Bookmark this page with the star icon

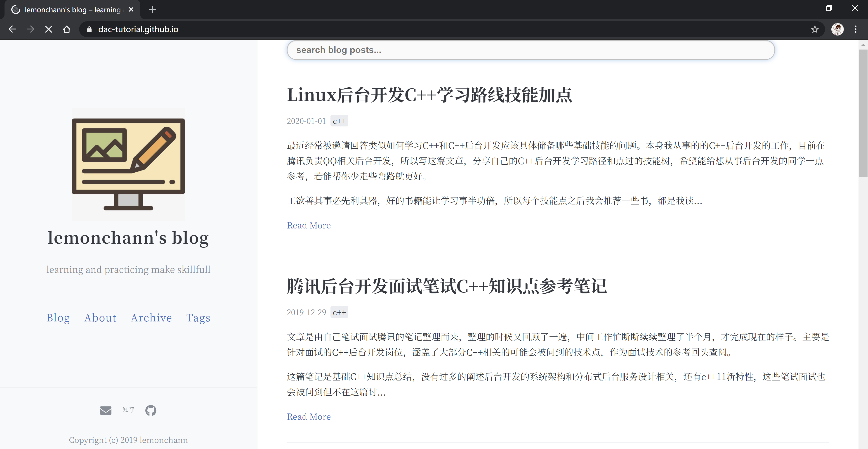[815, 29]
